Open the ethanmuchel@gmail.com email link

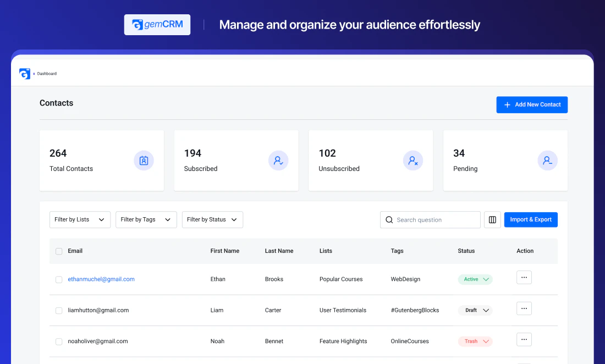pyautogui.click(x=101, y=279)
